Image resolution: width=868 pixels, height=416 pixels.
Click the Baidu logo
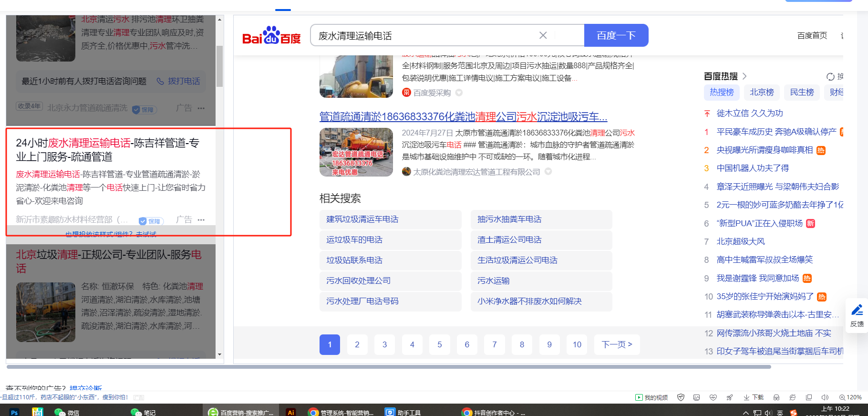tap(271, 36)
